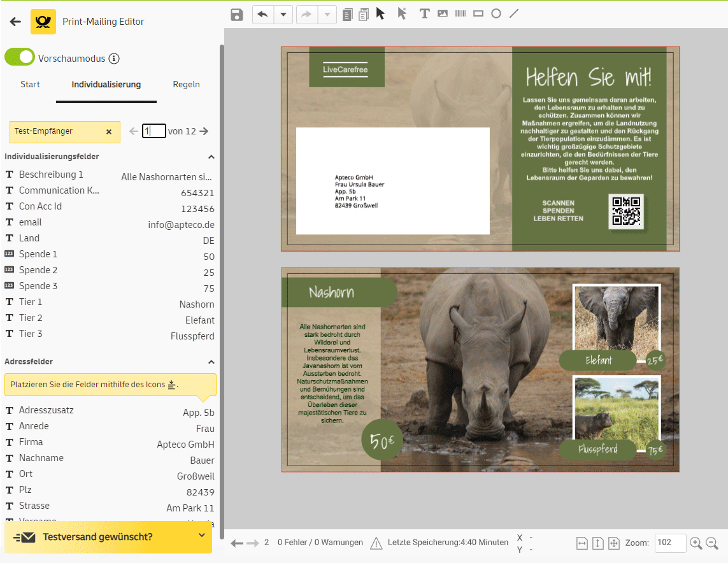Zoom in with the magnifier plus
The image size is (728, 563).
[x=696, y=543]
